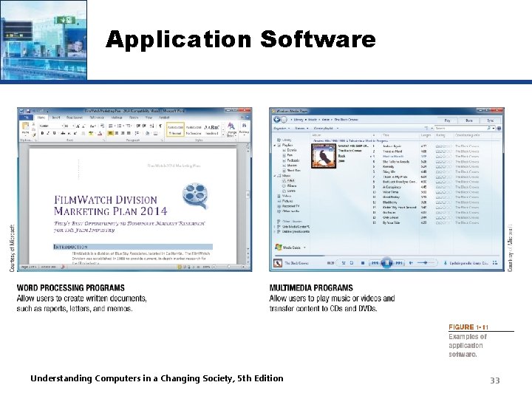Click the Media Player seek progress bar

coord(386,255)
